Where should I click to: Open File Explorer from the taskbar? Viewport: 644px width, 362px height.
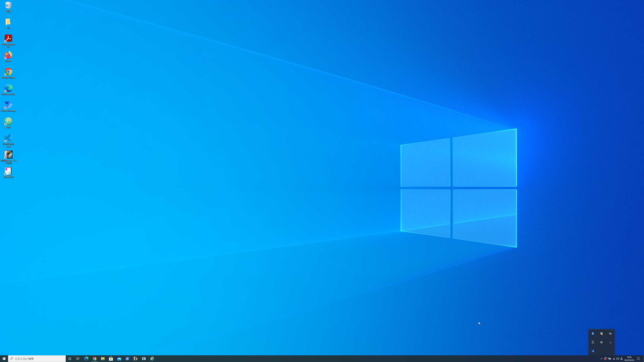(x=103, y=359)
